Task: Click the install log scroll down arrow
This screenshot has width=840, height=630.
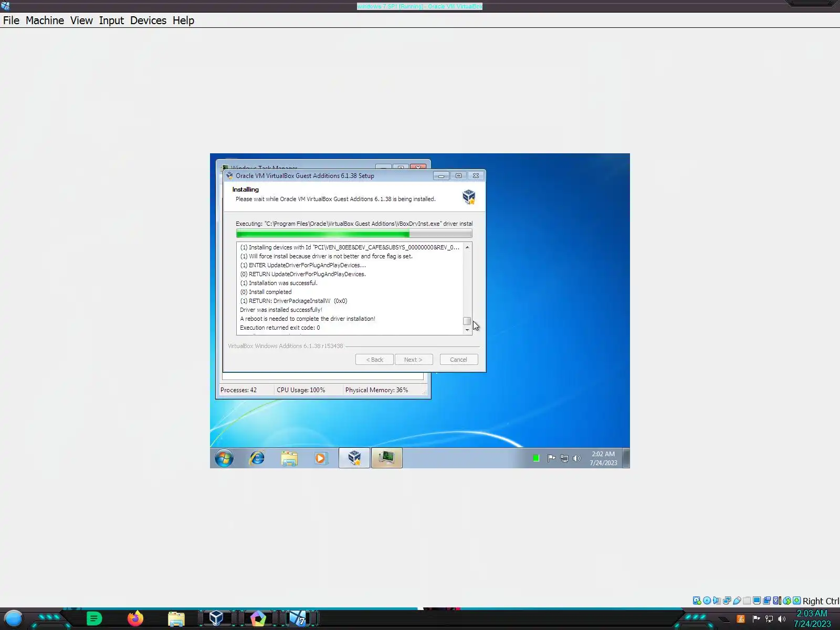Action: coord(467,330)
